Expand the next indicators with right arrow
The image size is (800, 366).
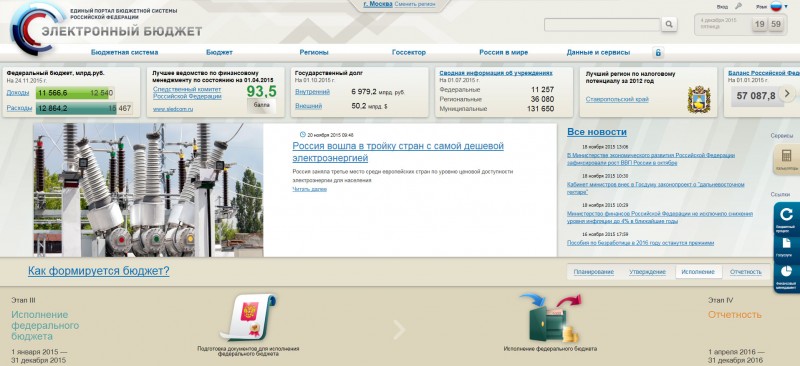(787, 94)
